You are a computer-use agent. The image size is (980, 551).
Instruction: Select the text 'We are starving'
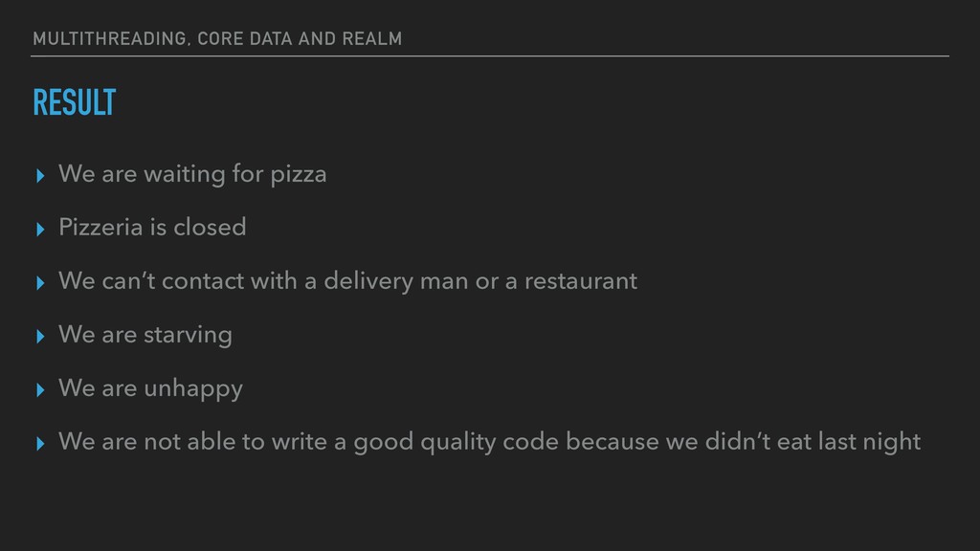point(145,336)
